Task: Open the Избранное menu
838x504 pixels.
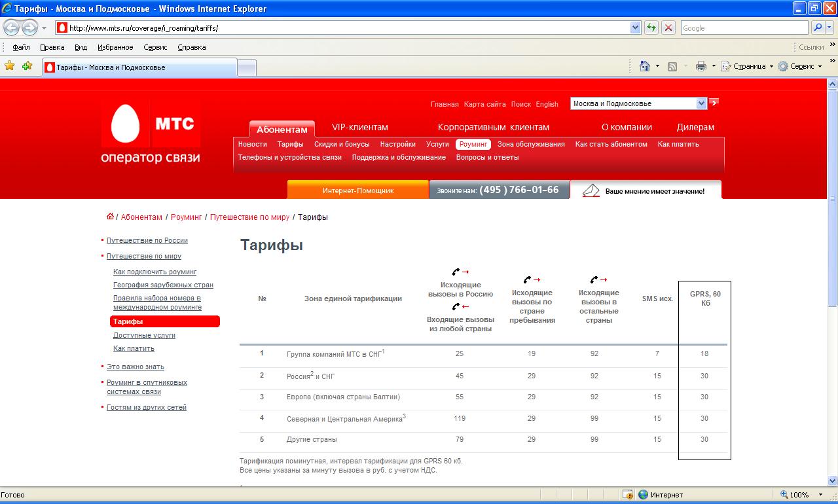Action: pos(115,47)
